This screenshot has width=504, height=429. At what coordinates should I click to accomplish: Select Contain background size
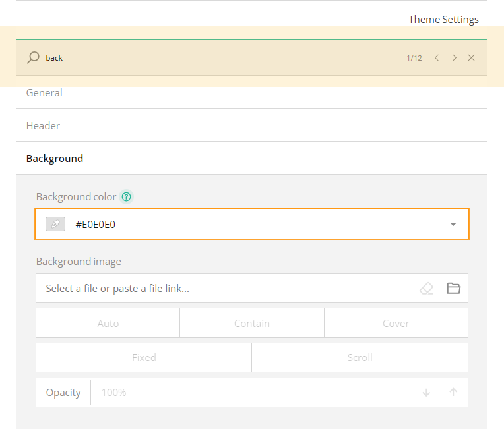click(x=251, y=323)
